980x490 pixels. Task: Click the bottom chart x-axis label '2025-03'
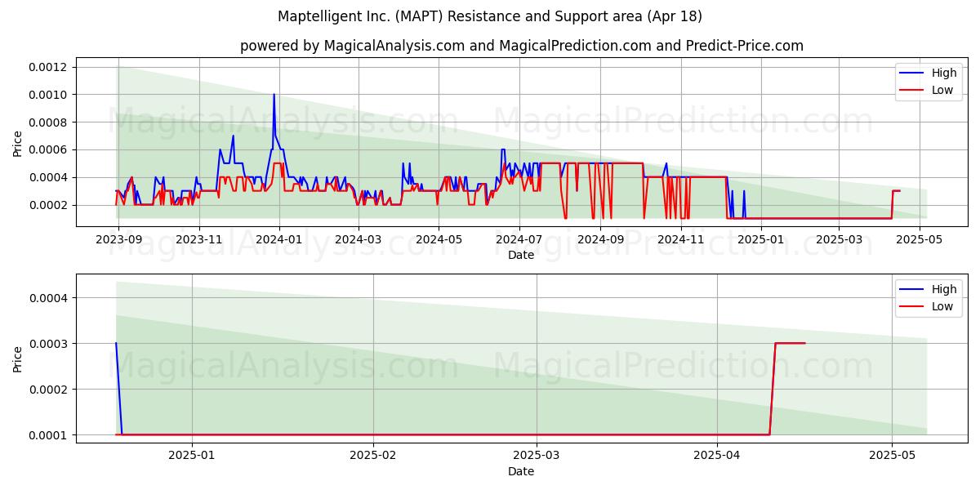point(537,457)
